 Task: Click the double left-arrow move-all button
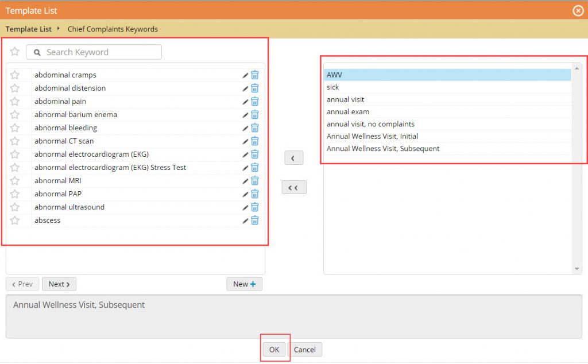[x=293, y=187]
